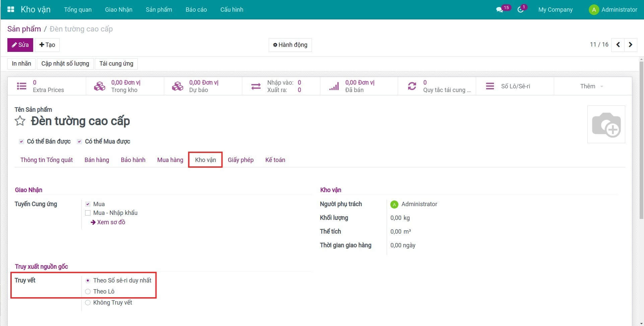Switch to the Kế toán tab
This screenshot has height=326, width=644.
coord(275,160)
